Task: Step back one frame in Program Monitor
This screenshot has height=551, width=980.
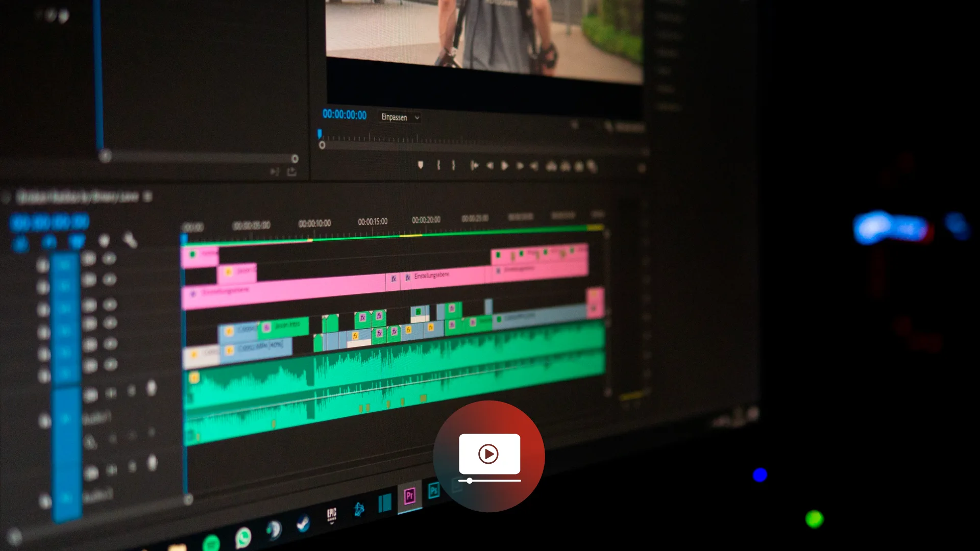Action: point(489,165)
